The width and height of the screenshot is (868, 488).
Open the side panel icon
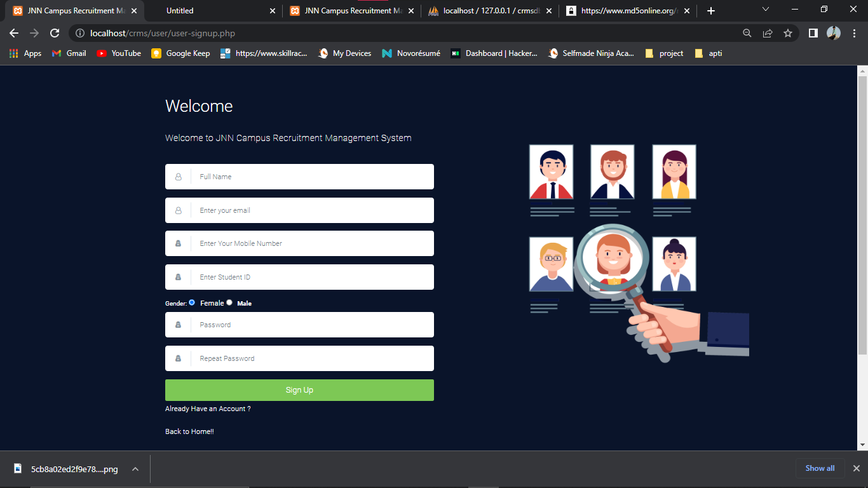813,33
